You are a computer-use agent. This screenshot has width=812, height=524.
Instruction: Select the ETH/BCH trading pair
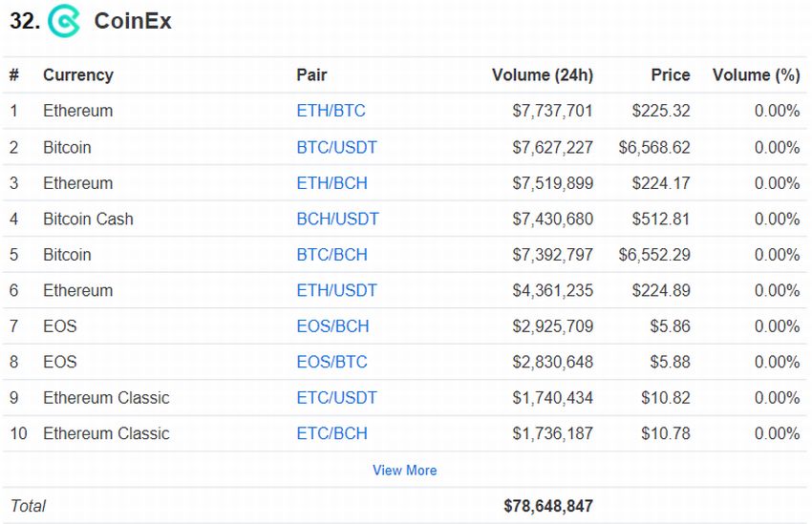(331, 183)
